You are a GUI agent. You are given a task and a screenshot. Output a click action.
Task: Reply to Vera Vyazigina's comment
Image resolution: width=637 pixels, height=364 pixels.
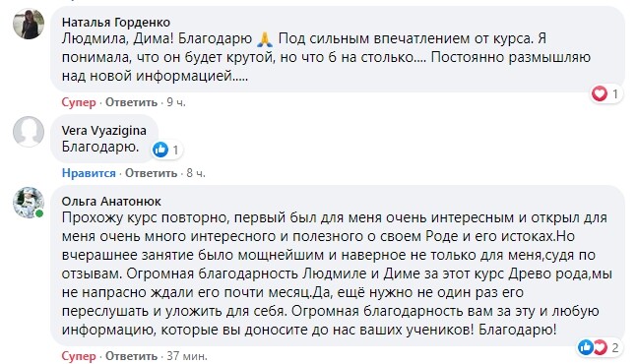click(151, 173)
